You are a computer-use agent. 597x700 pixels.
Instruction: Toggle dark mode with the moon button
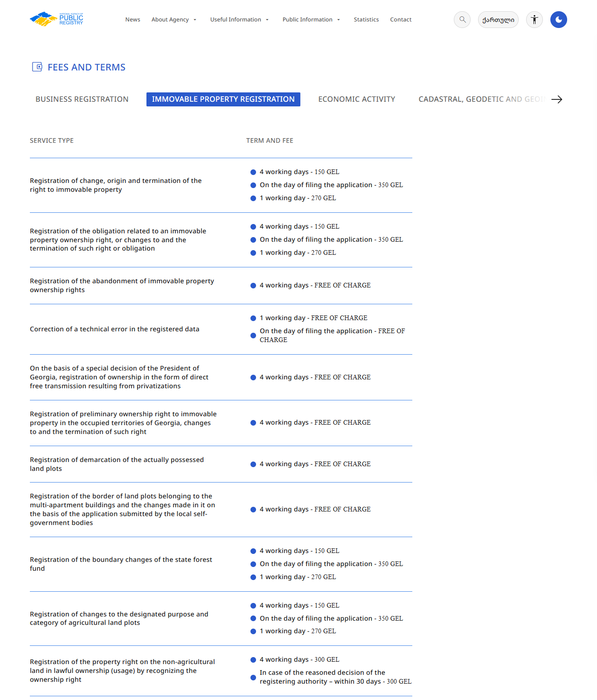559,20
